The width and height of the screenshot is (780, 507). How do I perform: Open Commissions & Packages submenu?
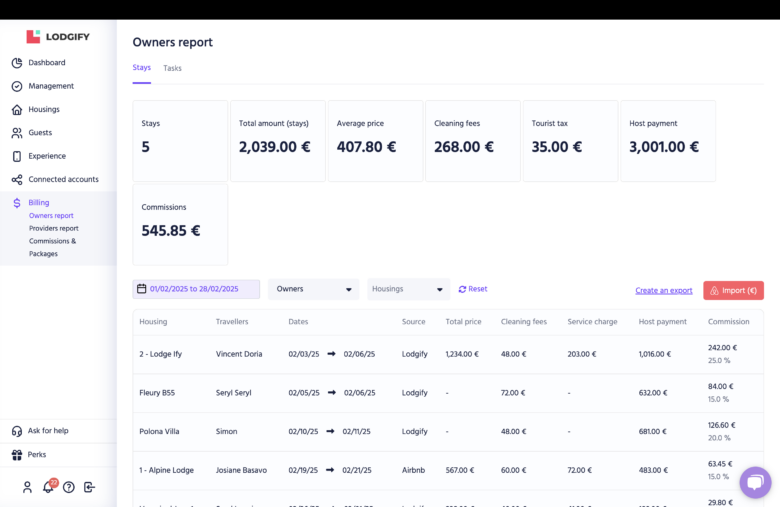pos(52,247)
